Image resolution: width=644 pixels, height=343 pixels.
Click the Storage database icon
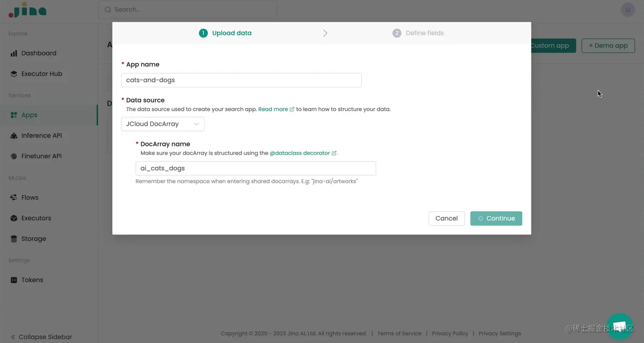point(14,239)
